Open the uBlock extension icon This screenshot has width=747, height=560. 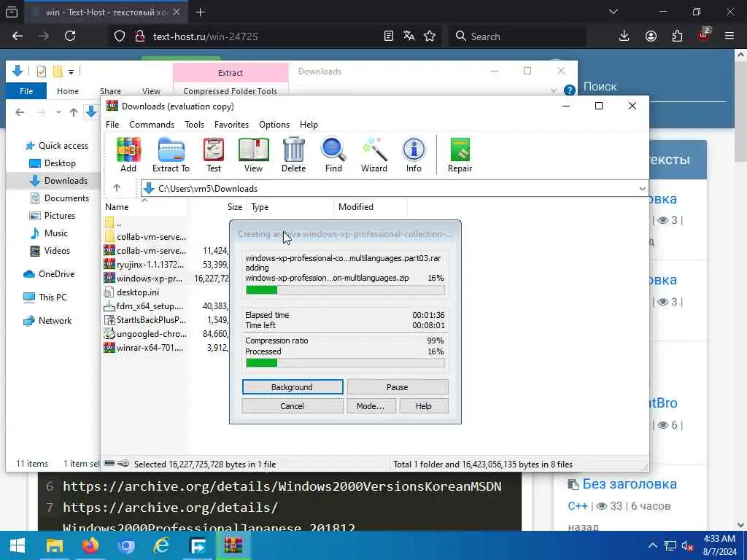[x=704, y=35]
